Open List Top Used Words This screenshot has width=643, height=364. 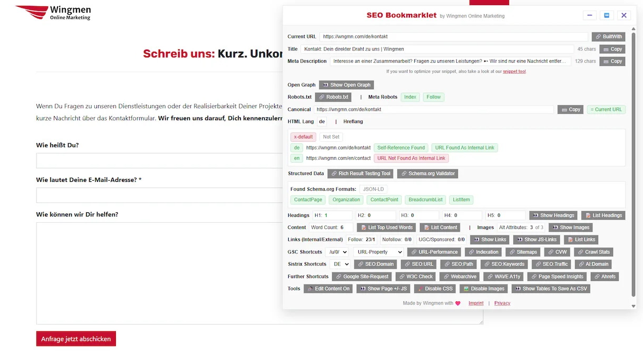tap(386, 227)
